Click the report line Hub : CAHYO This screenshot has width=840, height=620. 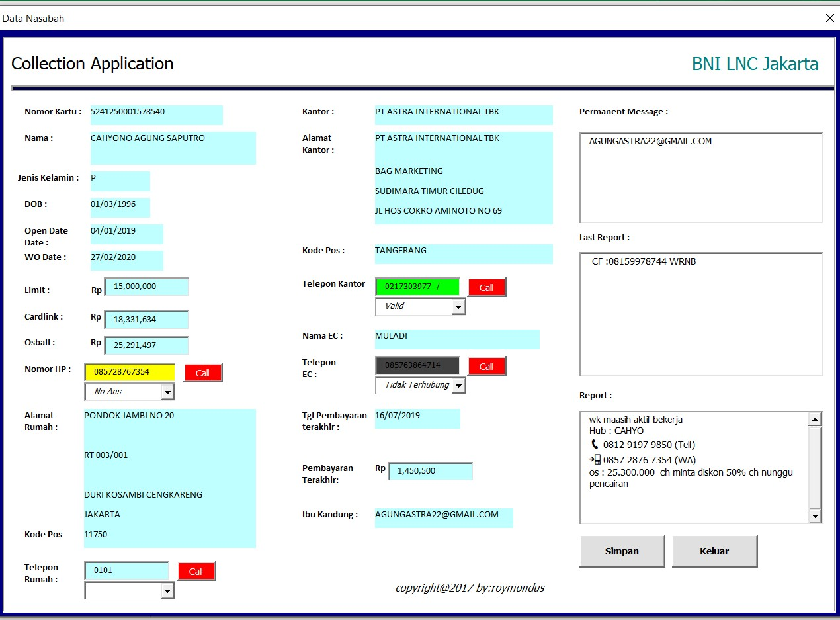(x=616, y=431)
